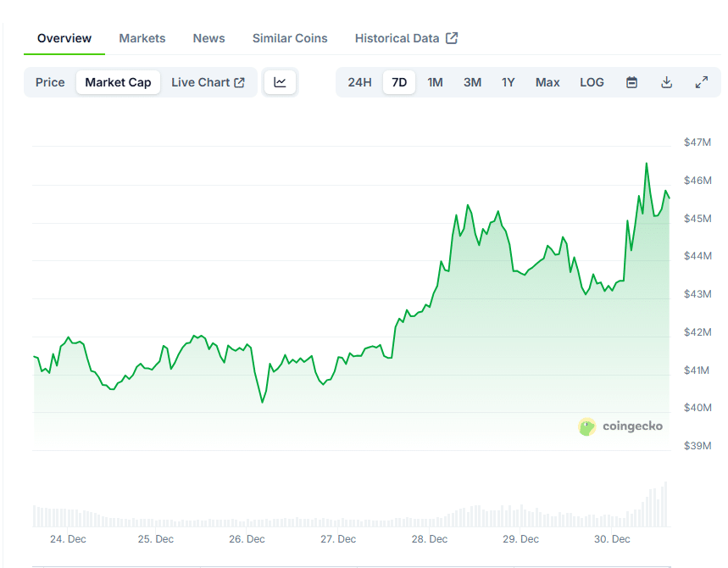Screen dimensions: 728x568
Task: Open the calendar date range picker
Action: [631, 82]
